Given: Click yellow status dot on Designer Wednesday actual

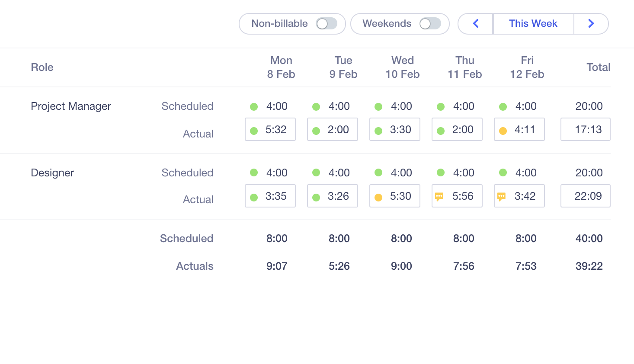Looking at the screenshot, I should coord(378,197).
